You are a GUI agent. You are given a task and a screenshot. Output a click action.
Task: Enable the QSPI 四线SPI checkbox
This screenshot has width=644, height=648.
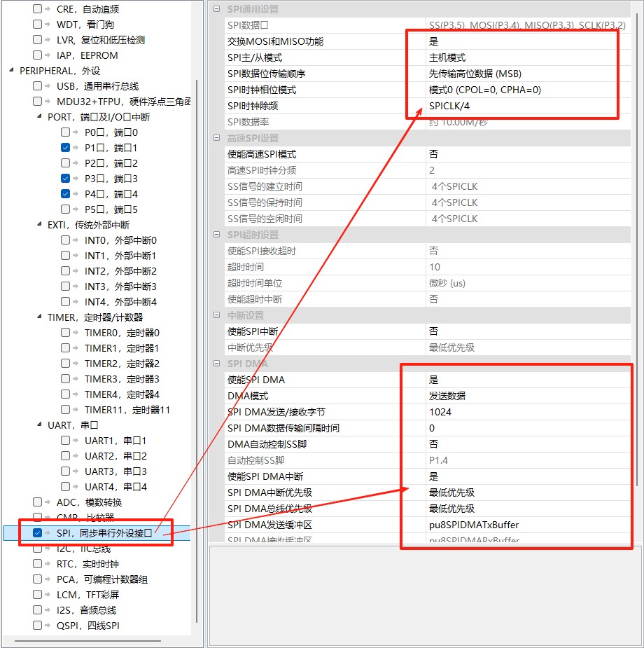37,625
